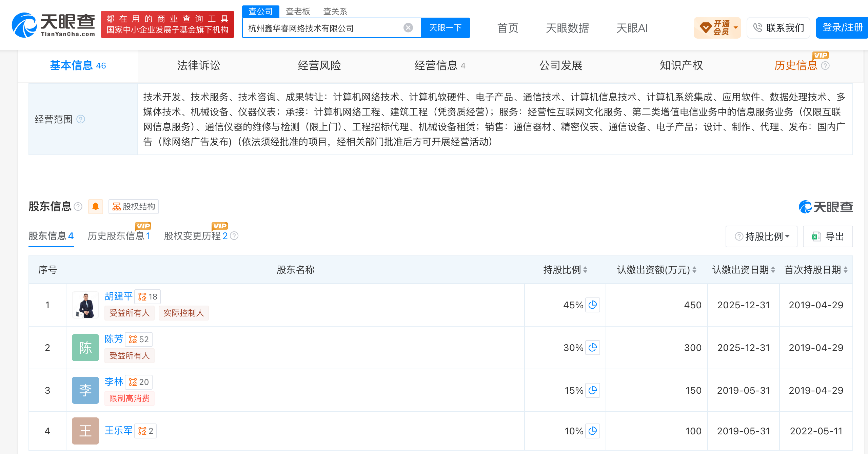Open the help icon beside 经营范围
868x454 pixels.
81,119
